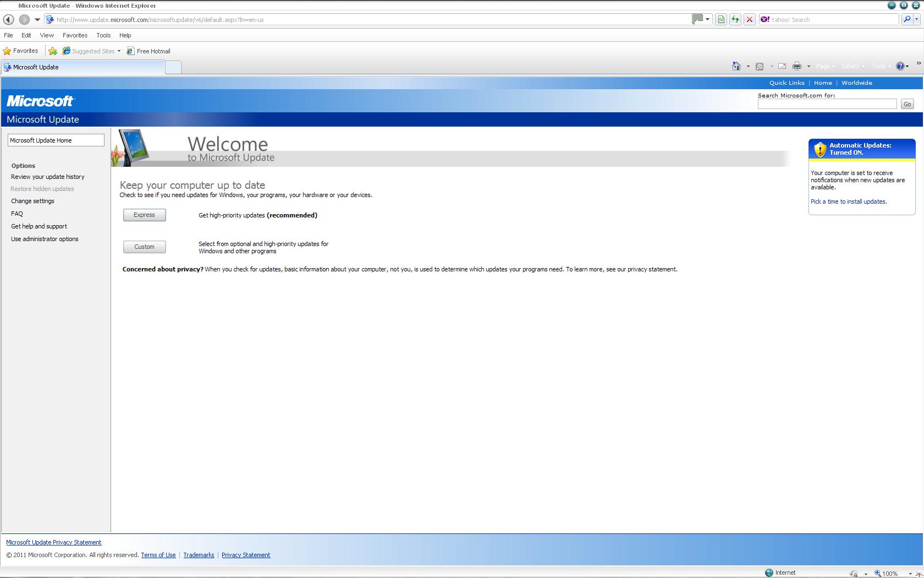
Task: Open the Edit menu
Action: tap(26, 35)
